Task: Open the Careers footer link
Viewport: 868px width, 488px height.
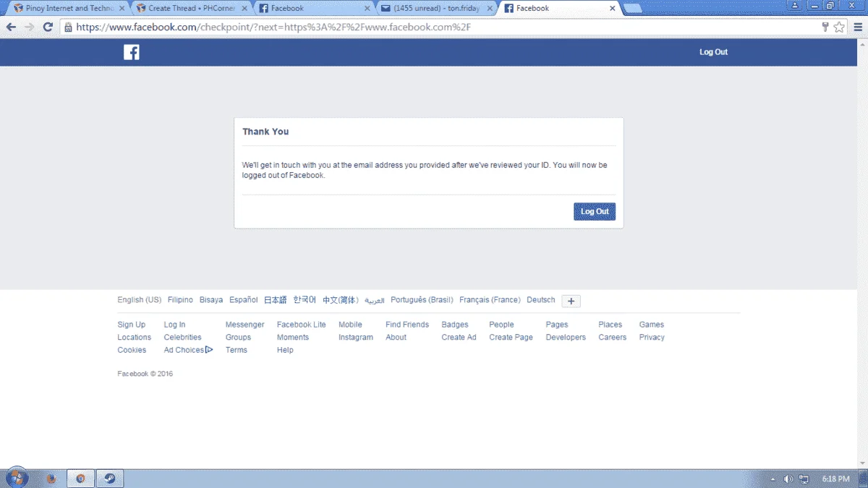Action: [612, 338]
